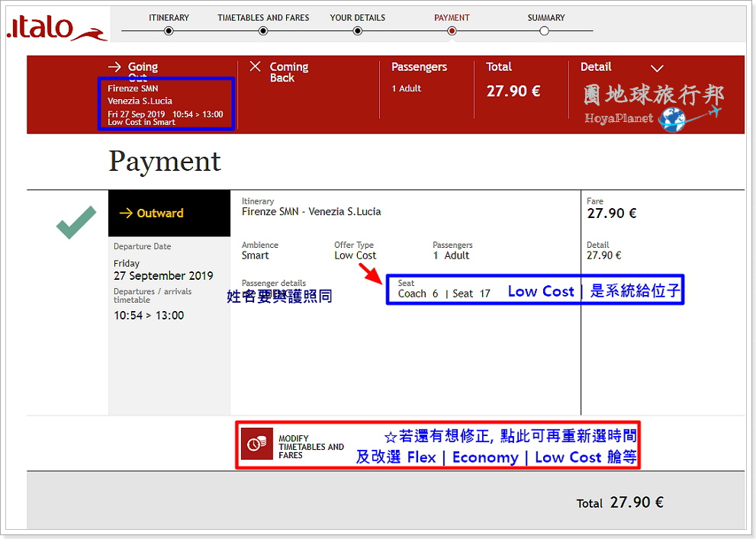756x539 pixels.
Task: Click itinerary 'Firenze SMN - Venezia S.Lucia'
Action: tap(311, 212)
